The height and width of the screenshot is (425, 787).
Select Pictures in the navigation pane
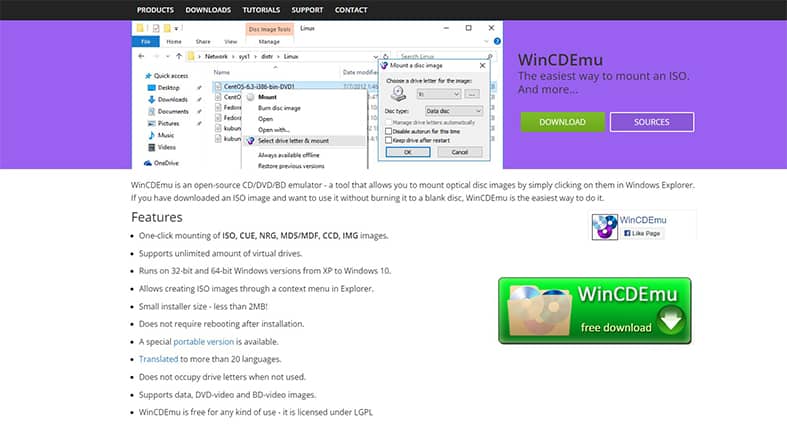(168, 123)
